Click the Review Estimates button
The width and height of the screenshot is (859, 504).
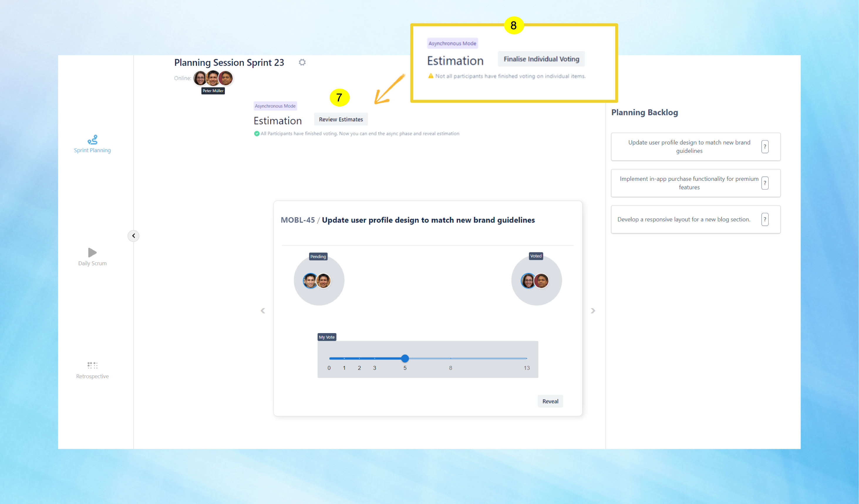click(341, 119)
